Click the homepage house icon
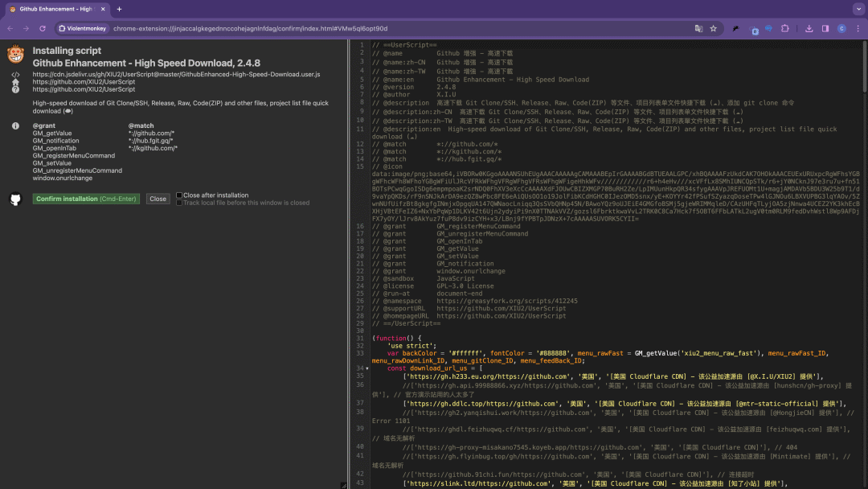868x489 pixels. [x=15, y=82]
